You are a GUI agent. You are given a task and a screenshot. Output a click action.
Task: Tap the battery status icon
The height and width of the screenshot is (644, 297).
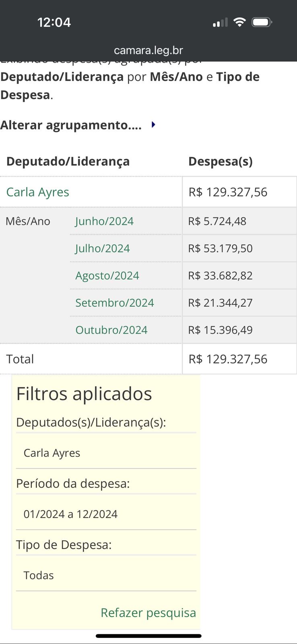(x=262, y=22)
